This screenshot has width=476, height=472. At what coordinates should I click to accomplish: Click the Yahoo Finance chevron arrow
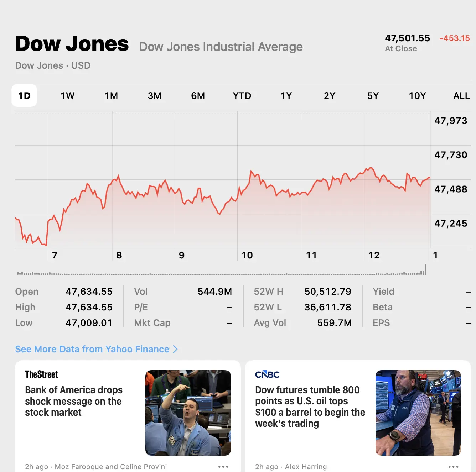(175, 350)
